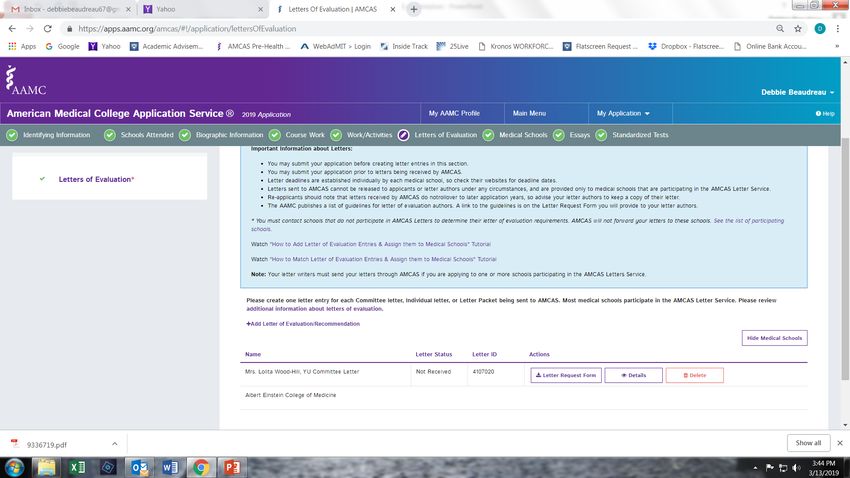Image resolution: width=850 pixels, height=478 pixels.
Task: View Details for committee letter
Action: [633, 375]
